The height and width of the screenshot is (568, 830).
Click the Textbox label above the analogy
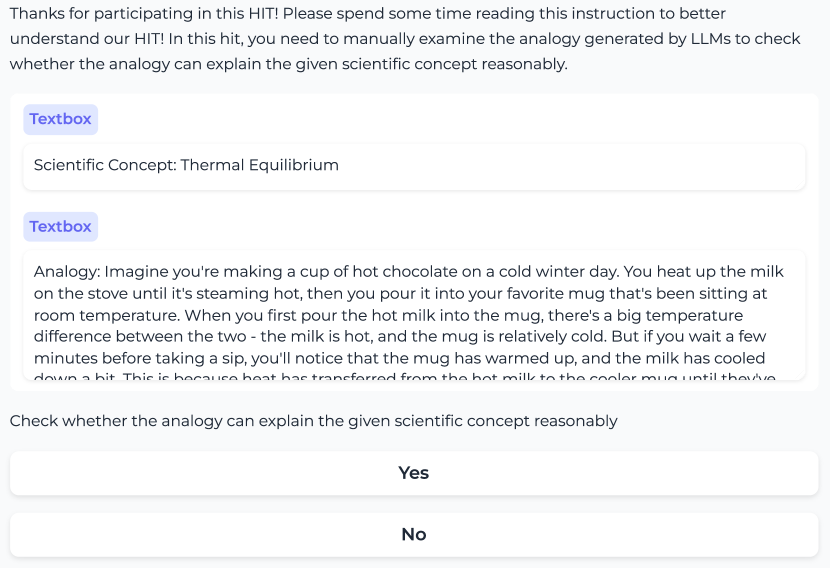[x=60, y=227]
